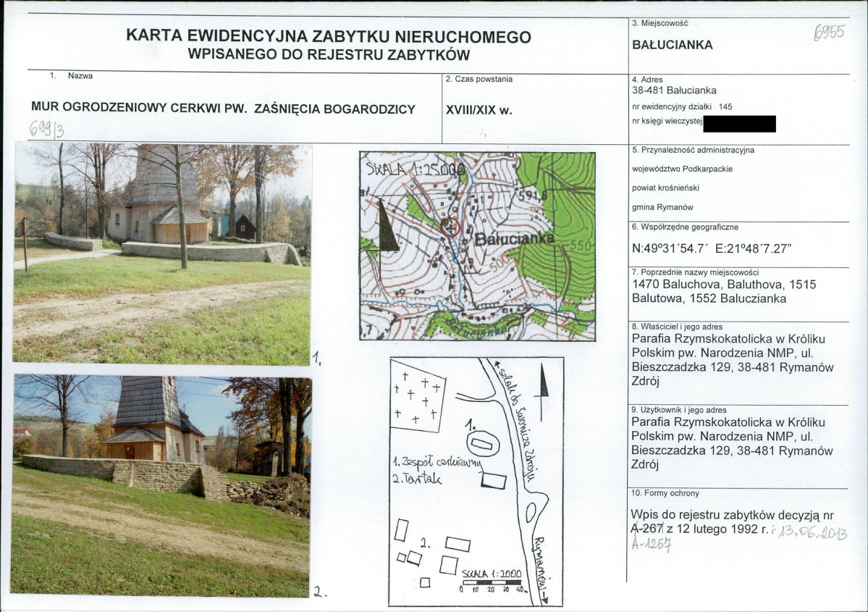868x612 pixels.
Task: Select the title 'KARTA EWIDENCYJNA ZABYTKU NIERUCHOMEGO'
Action: [x=328, y=36]
